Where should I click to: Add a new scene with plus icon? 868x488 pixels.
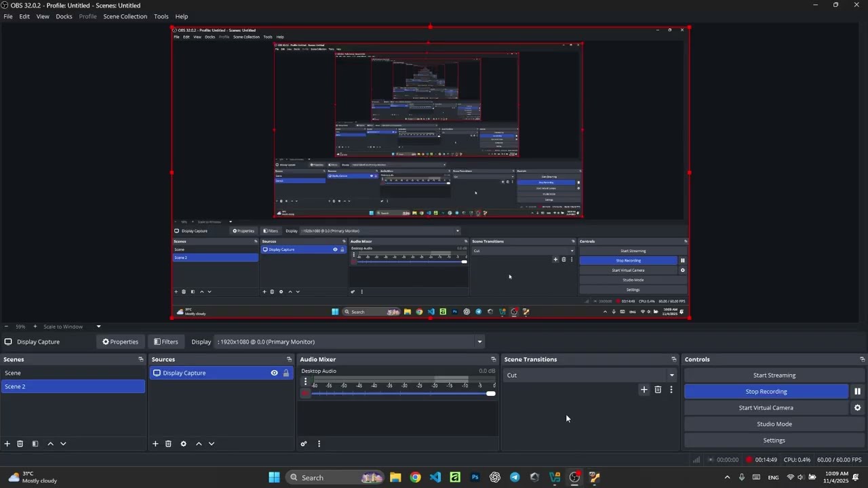click(7, 444)
